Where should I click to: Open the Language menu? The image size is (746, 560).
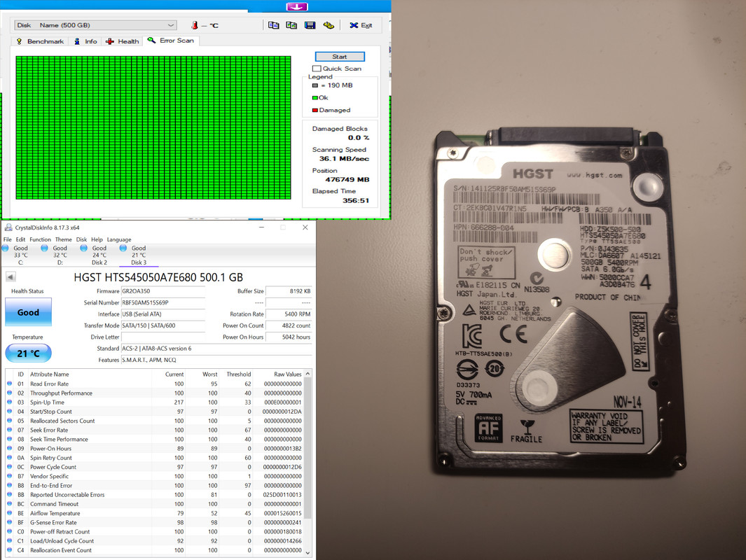119,239
